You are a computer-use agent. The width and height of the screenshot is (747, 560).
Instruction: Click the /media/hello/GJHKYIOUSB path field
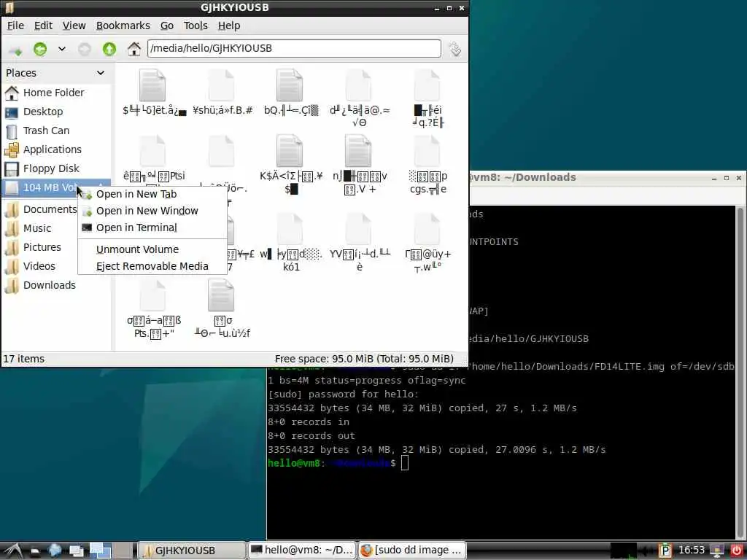[x=294, y=48]
